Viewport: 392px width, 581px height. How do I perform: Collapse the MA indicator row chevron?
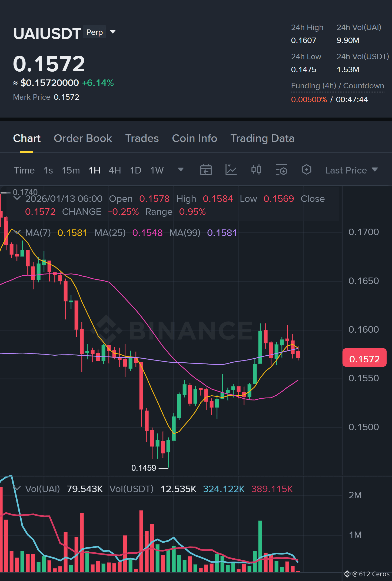(x=17, y=232)
